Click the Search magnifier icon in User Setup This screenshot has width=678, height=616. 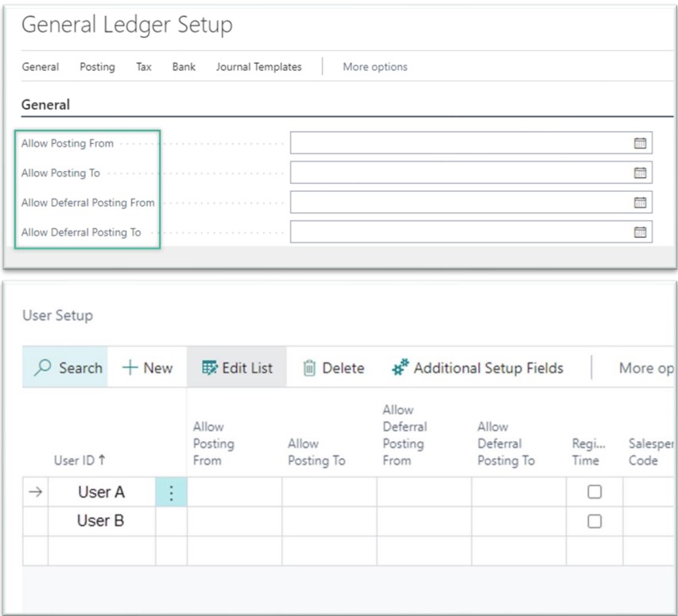pyautogui.click(x=42, y=368)
